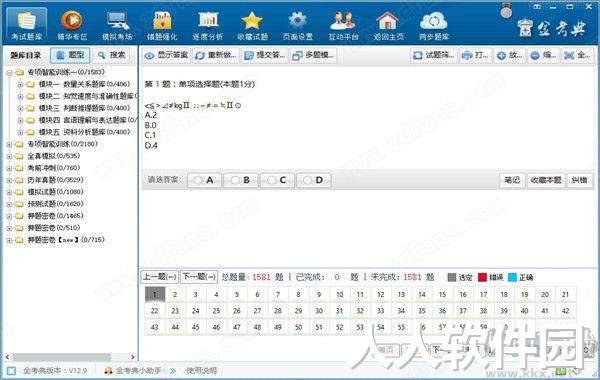
Task: Click the 纠错 error report button
Action: pos(579,180)
